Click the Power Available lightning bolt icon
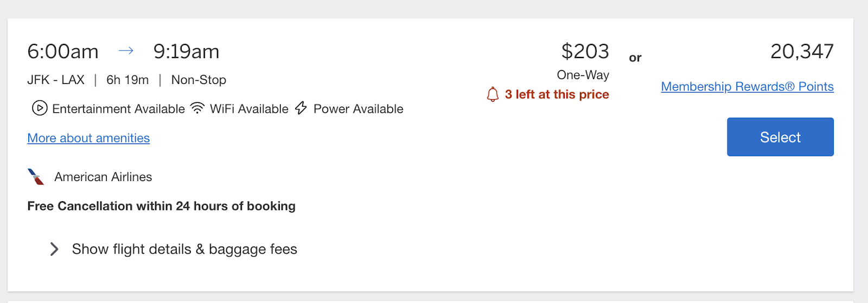868x303 pixels. point(301,108)
